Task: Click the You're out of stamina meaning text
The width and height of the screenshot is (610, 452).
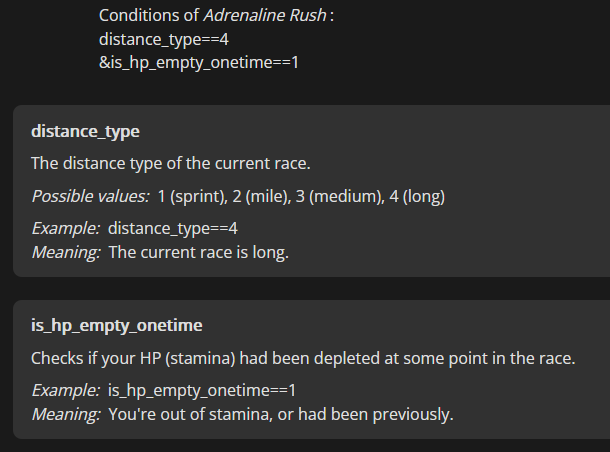Action: (x=281, y=415)
